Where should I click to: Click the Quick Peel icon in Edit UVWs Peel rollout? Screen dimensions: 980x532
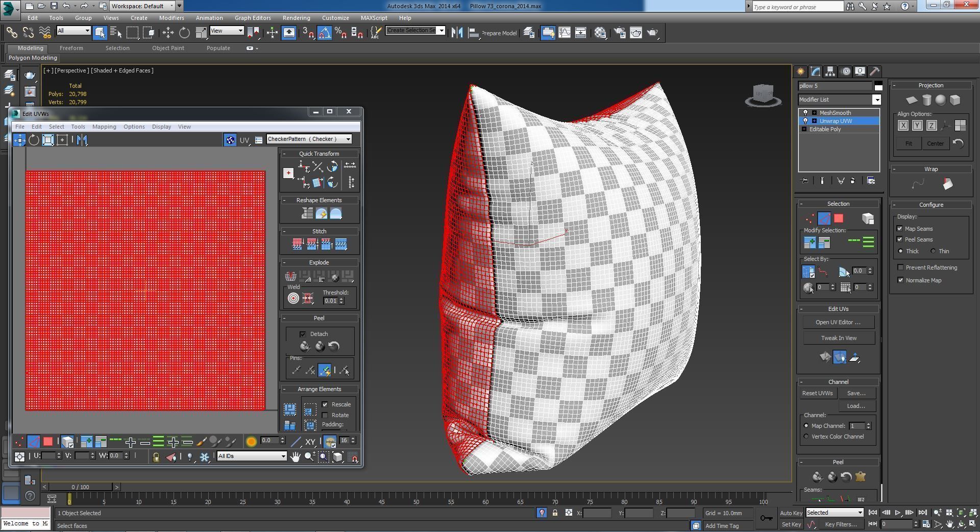click(x=305, y=347)
